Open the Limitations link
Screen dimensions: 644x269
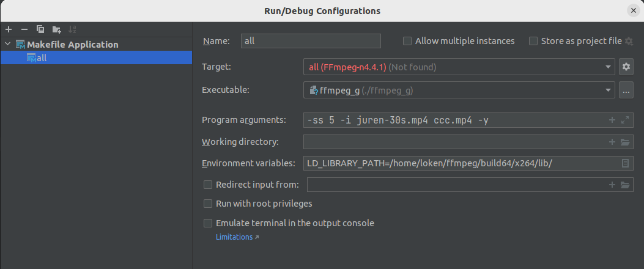[237, 237]
